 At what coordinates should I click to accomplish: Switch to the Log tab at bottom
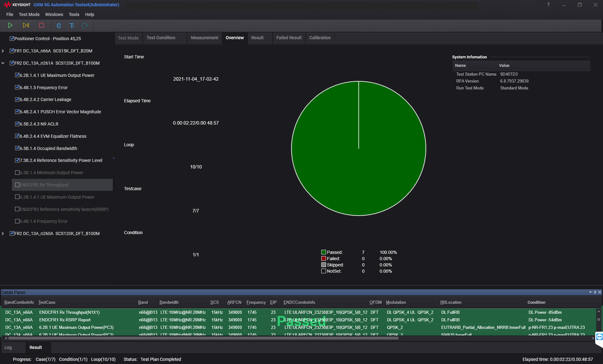pyautogui.click(x=8, y=348)
